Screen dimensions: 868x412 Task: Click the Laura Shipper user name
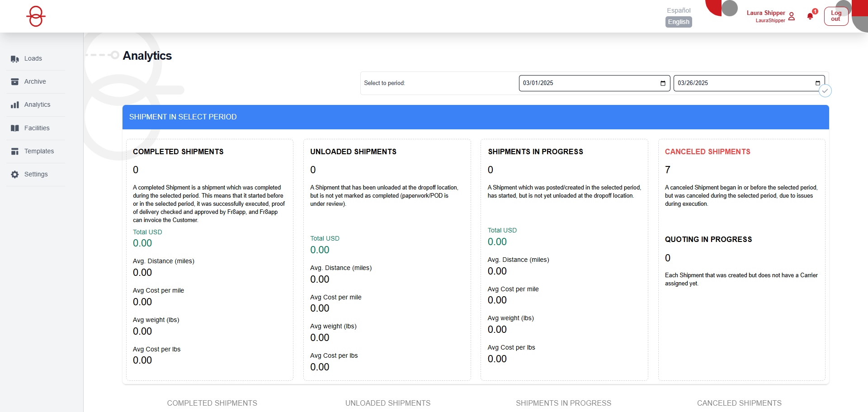[766, 13]
